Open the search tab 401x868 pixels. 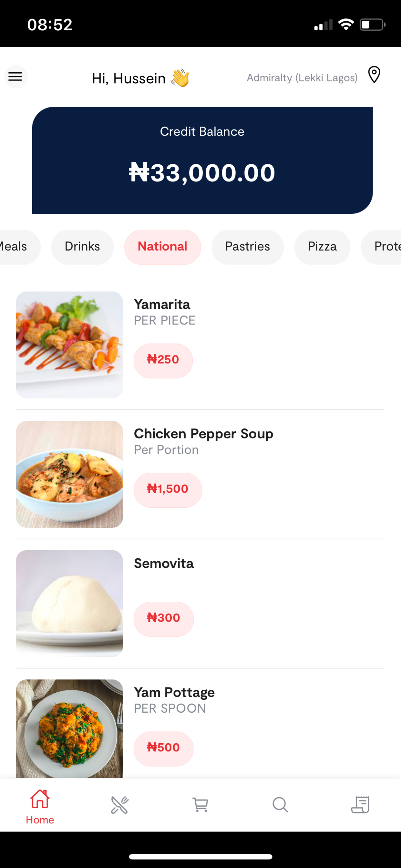pos(280,805)
